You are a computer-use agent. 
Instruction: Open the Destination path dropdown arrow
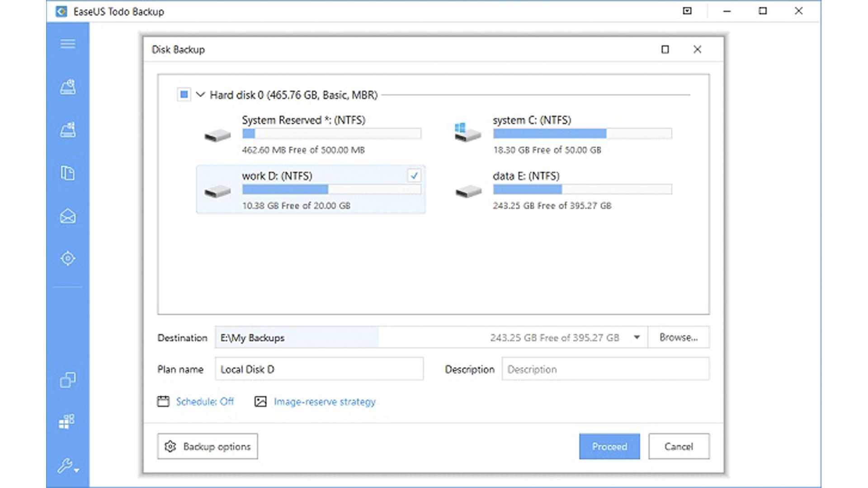[637, 338]
